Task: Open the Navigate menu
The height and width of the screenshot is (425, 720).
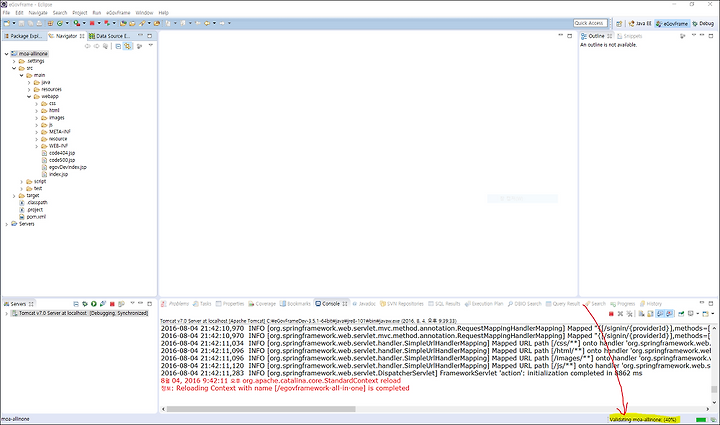Action: point(38,13)
